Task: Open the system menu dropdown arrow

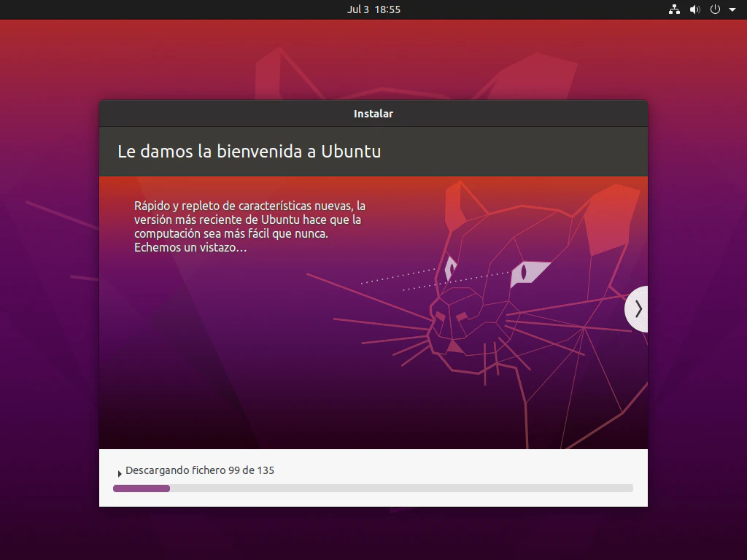Action: point(732,9)
